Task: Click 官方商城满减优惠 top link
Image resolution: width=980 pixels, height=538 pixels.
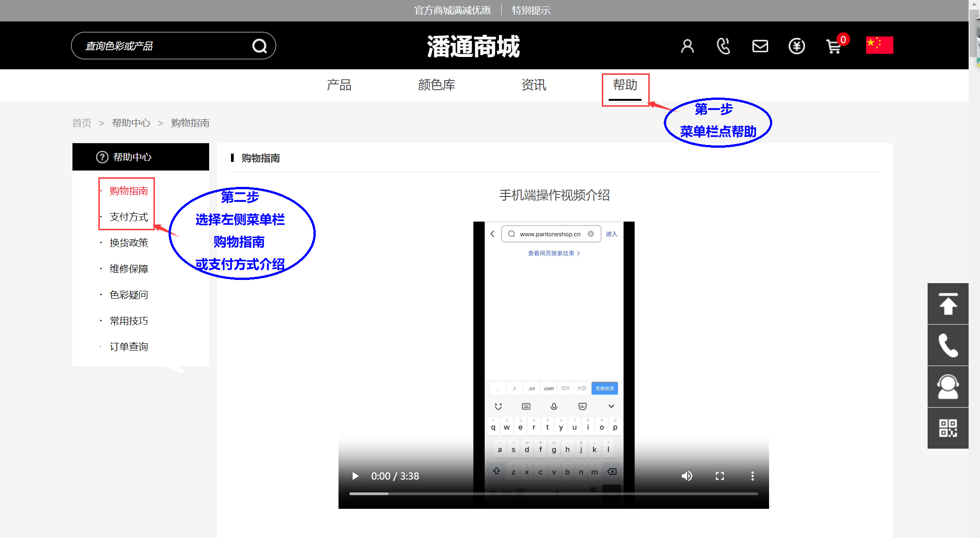Action: tap(452, 10)
